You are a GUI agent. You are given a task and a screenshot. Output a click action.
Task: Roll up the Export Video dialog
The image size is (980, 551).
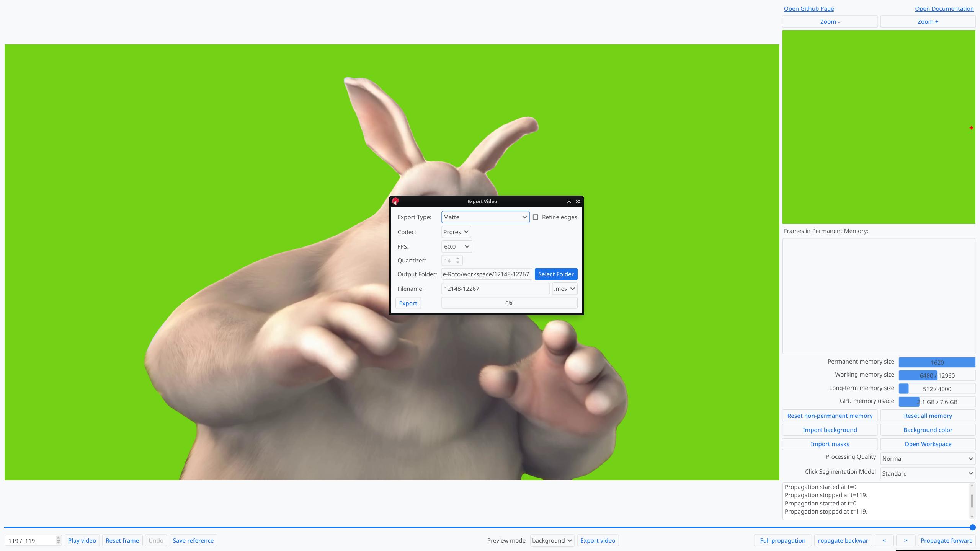[569, 202]
